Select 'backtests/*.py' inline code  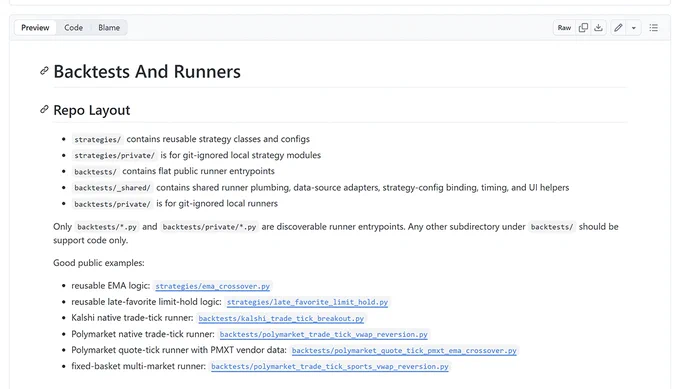(x=107, y=227)
